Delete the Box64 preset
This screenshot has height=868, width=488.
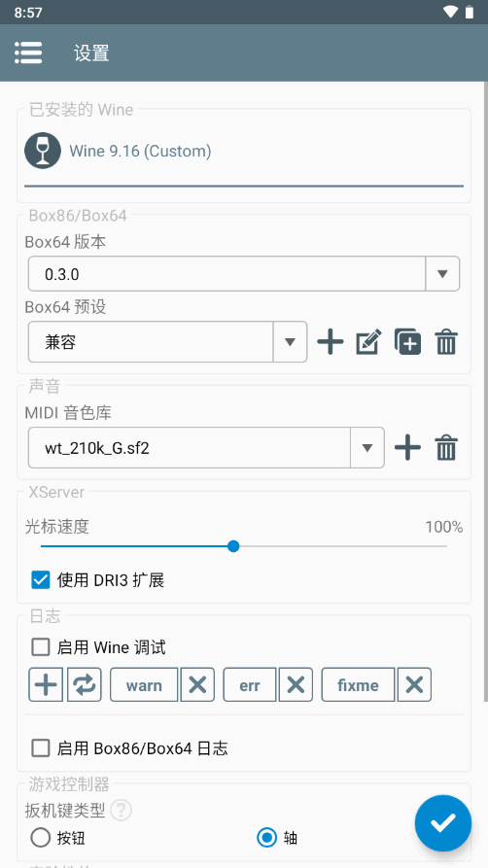click(446, 341)
